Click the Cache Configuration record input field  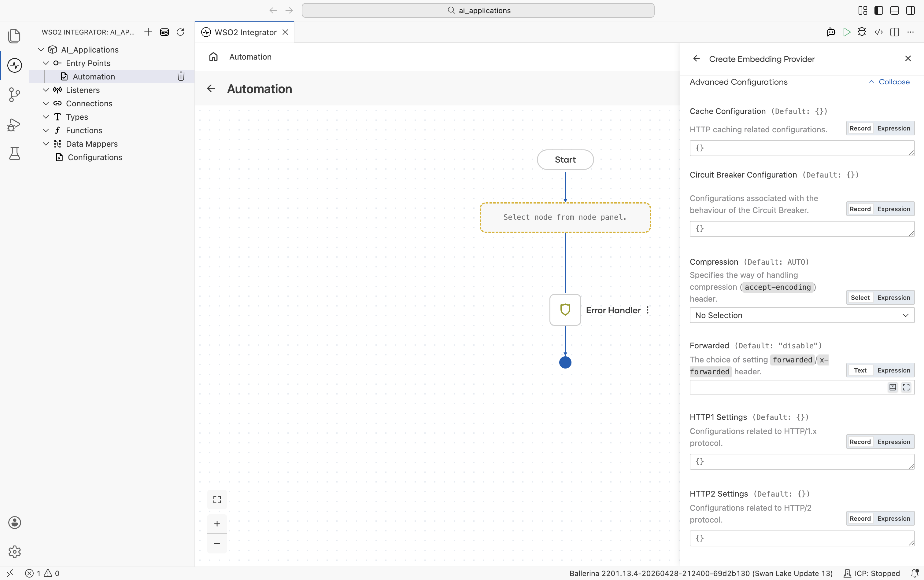click(x=802, y=148)
